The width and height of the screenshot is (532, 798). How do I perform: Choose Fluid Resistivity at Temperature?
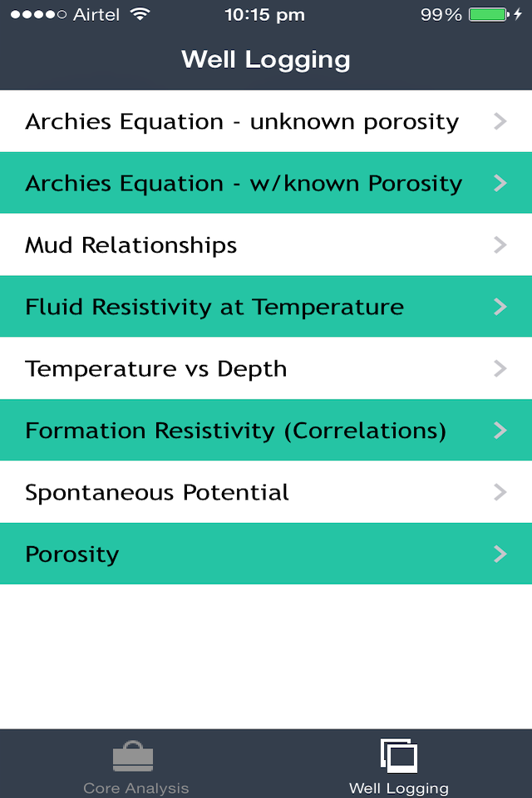coord(214,307)
